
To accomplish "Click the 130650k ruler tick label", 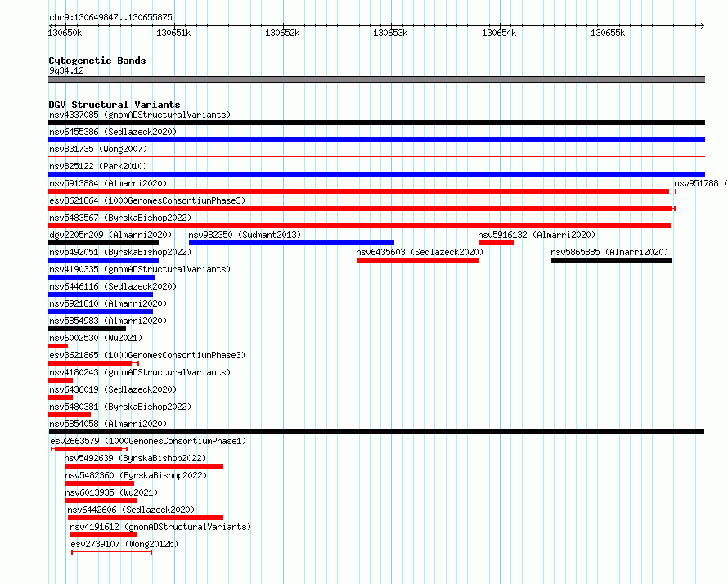I will click(x=65, y=33).
